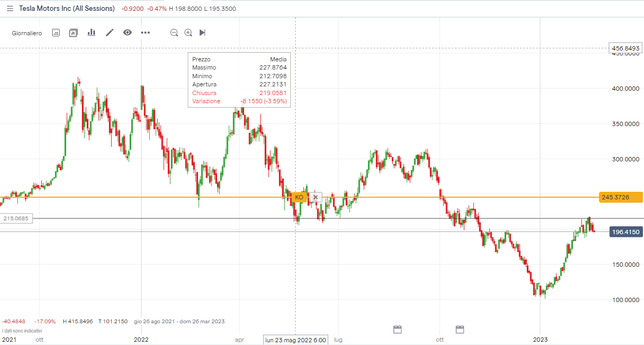
Task: Click the range low T 101.2150
Action: pos(113,322)
